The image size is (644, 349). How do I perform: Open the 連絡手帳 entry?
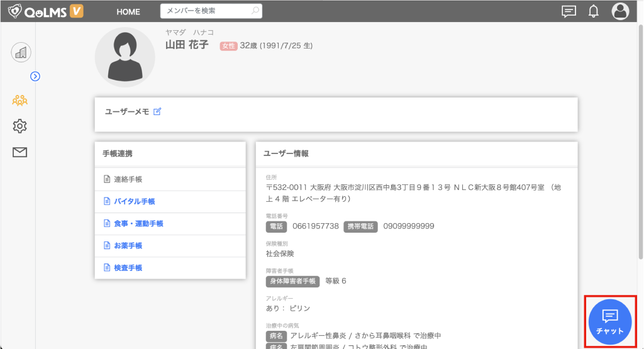tap(128, 179)
